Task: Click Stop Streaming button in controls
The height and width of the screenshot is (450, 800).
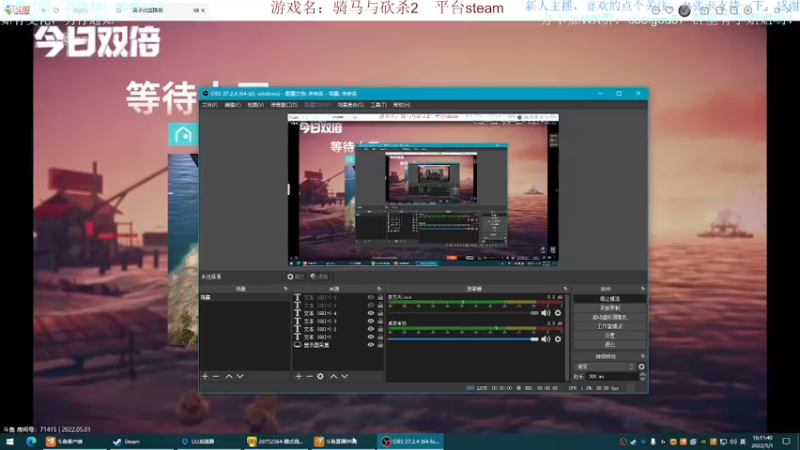Action: click(x=610, y=299)
